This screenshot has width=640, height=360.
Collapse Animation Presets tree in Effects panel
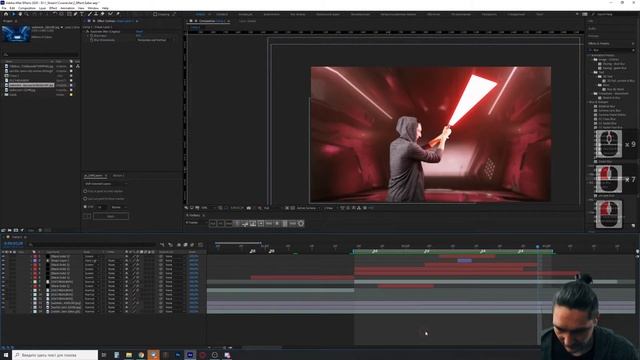point(589,55)
